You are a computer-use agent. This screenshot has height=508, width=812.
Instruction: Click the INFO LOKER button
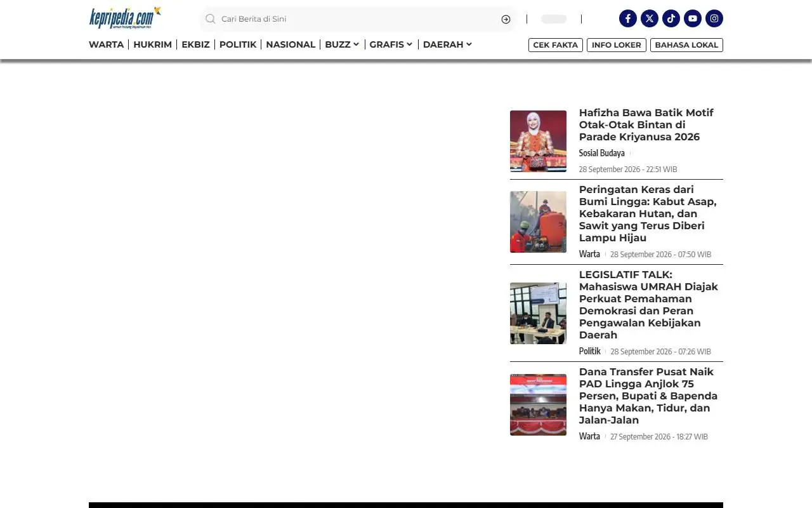[617, 45]
